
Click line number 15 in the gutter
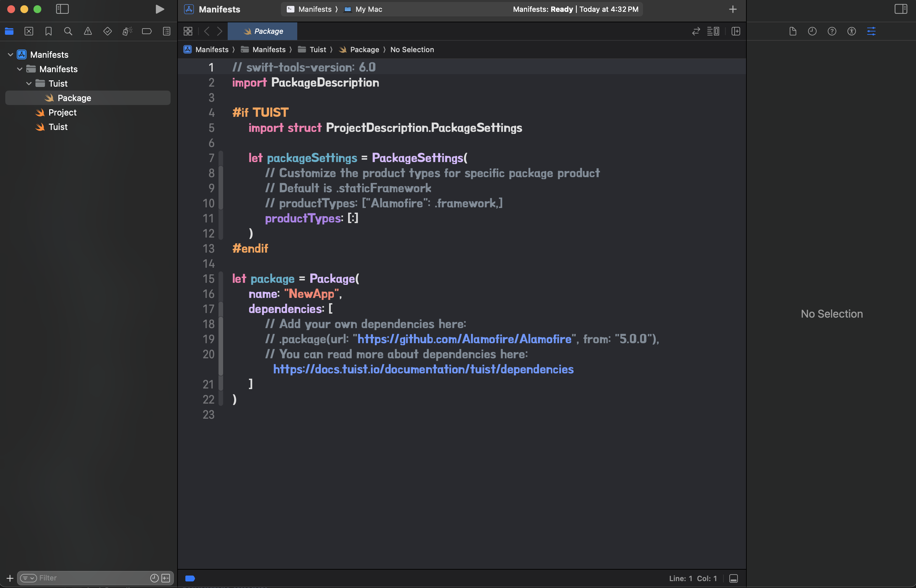[x=208, y=279]
